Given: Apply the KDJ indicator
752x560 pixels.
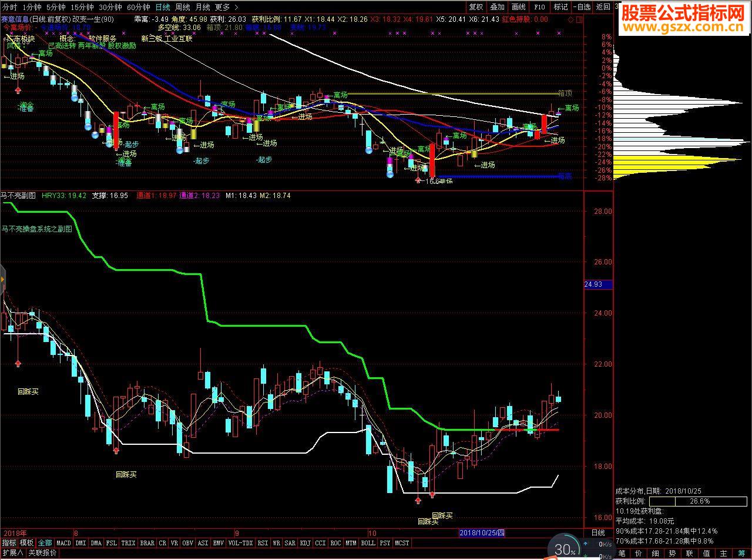Looking at the screenshot, I should coord(305,543).
